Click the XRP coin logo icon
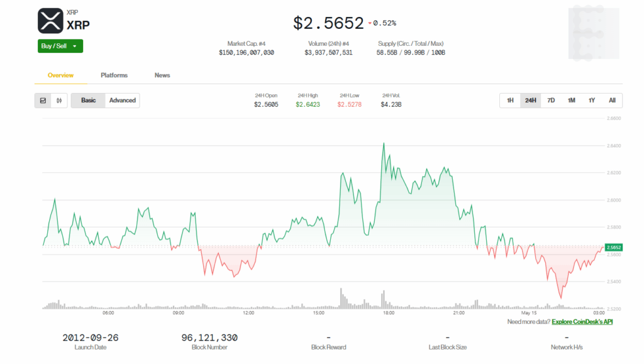Image resolution: width=644 pixels, height=364 pixels. pos(50,21)
